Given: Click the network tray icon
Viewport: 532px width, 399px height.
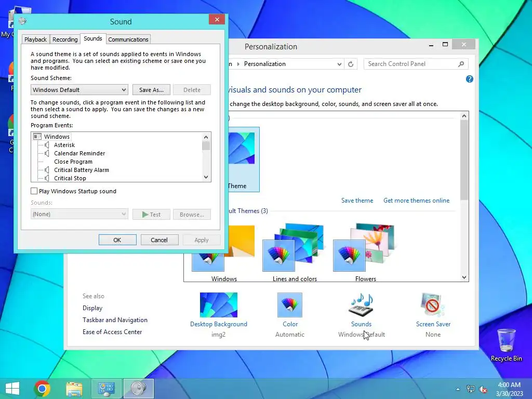Looking at the screenshot, I should (470, 389).
